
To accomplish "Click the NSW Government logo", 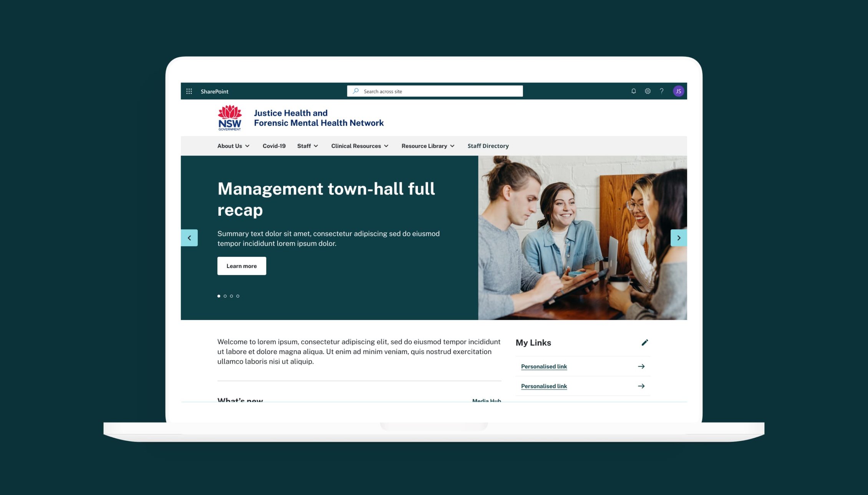I will 229,118.
